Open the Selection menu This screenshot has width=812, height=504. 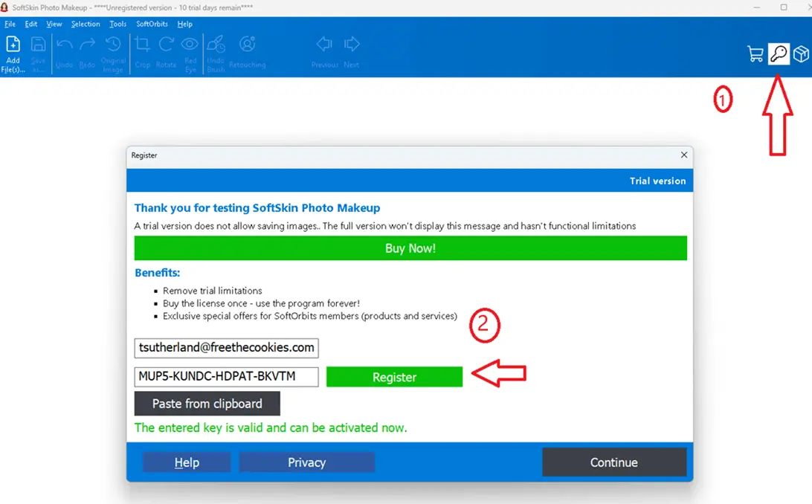tap(86, 24)
